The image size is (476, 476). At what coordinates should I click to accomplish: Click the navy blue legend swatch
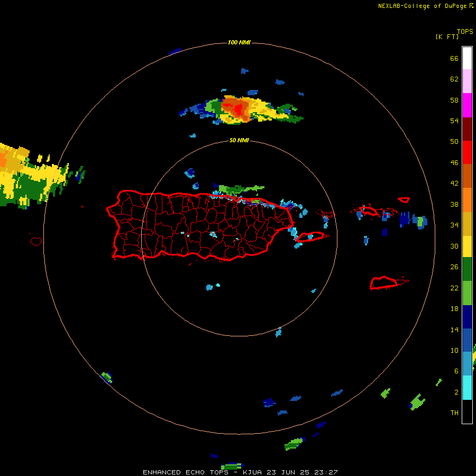coord(467,317)
